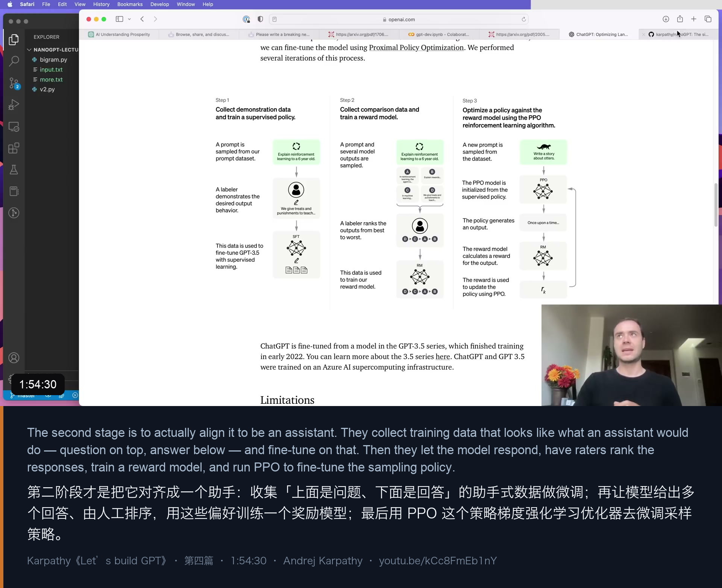
Task: Reload the openai.com page
Action: [x=523, y=19]
